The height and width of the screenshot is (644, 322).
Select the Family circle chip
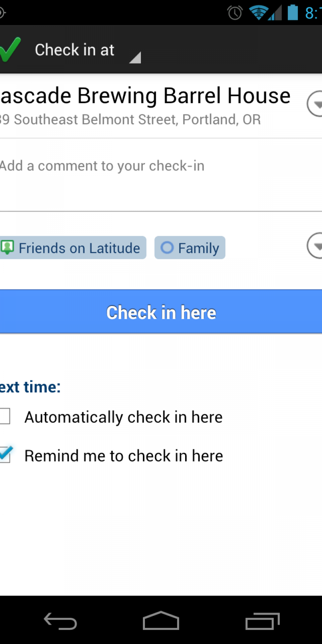point(190,248)
